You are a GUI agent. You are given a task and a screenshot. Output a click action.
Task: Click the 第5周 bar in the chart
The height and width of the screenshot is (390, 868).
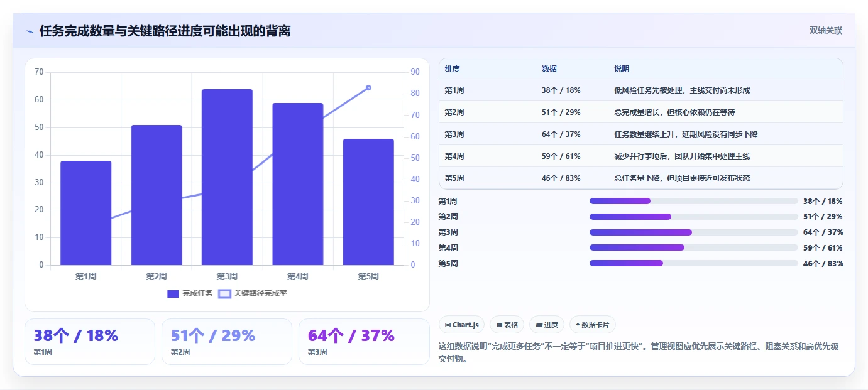368,202
